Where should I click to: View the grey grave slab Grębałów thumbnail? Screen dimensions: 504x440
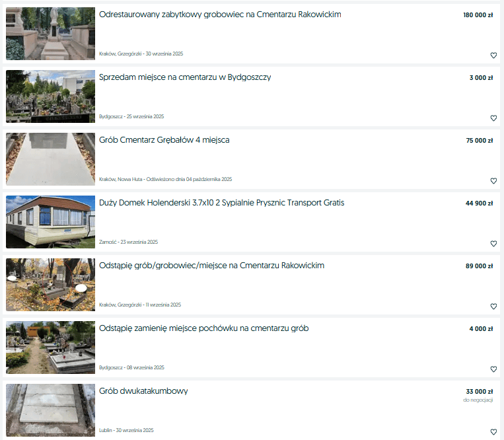pyautogui.click(x=50, y=159)
